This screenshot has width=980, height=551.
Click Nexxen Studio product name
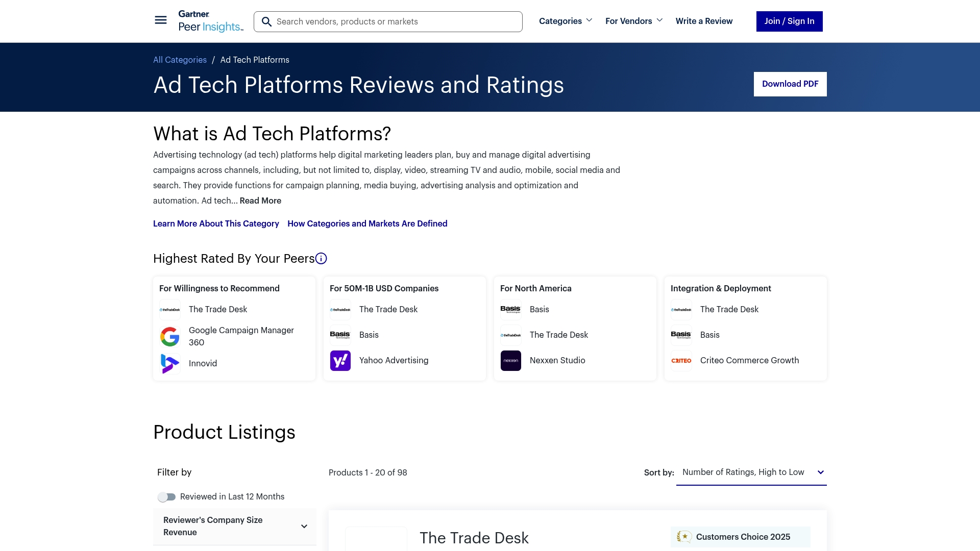[557, 360]
